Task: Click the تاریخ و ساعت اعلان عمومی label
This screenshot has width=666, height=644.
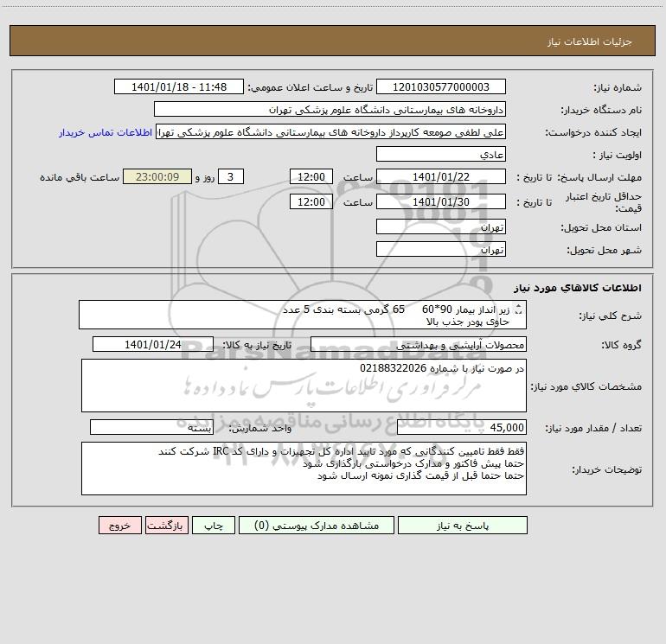Action: 311,87
